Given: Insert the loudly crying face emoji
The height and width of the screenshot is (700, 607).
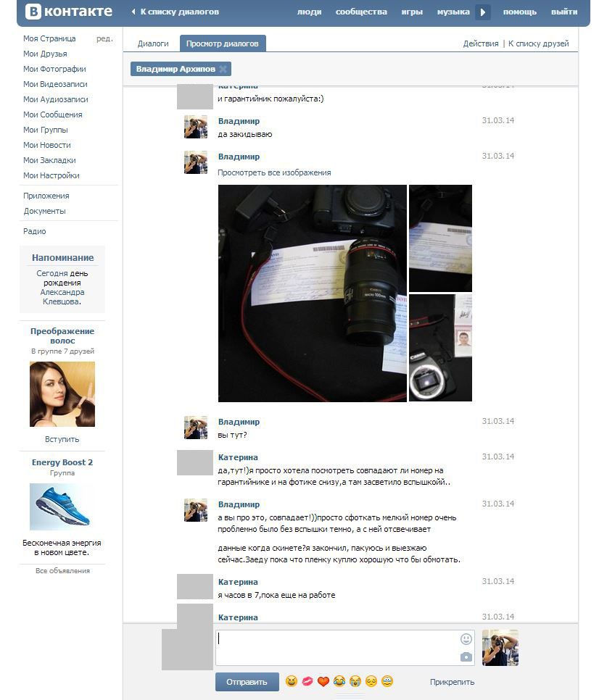Looking at the screenshot, I should (355, 682).
